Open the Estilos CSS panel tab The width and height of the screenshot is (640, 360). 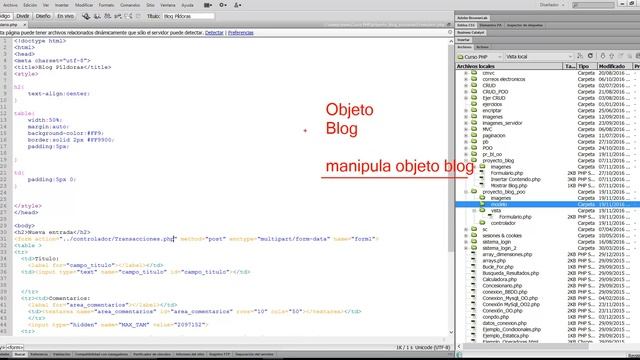466,25
